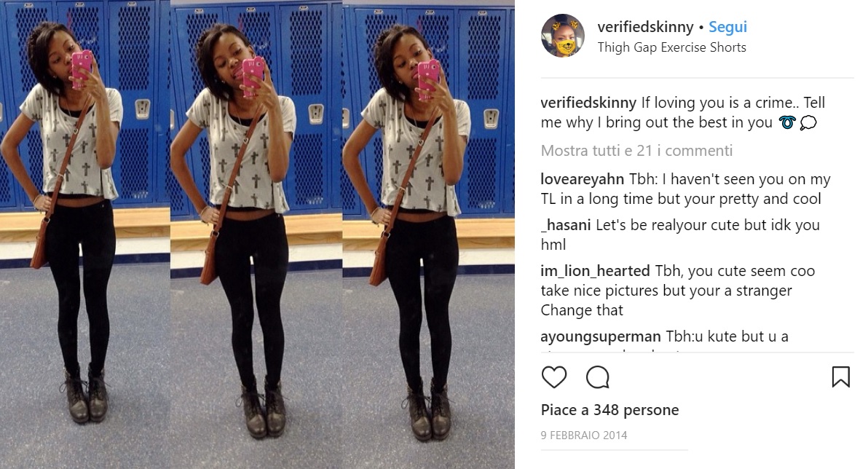Viewport: 868px width, 469px height.
Task: Open the im_lion_hearted commenter profile
Action: (x=595, y=272)
